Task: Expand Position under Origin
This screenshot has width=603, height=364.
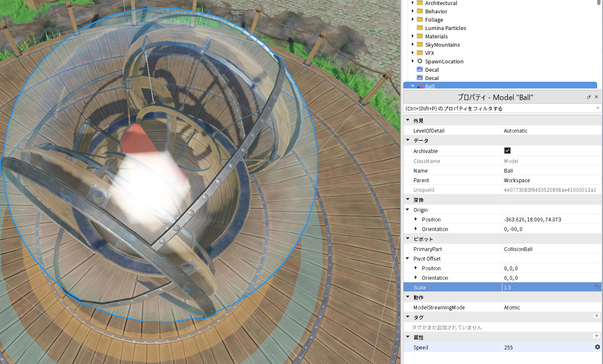Action: [416, 219]
